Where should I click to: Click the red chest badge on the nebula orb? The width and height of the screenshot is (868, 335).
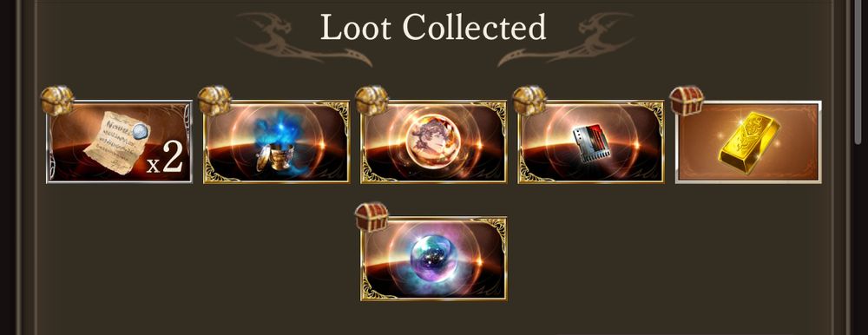[372, 216]
